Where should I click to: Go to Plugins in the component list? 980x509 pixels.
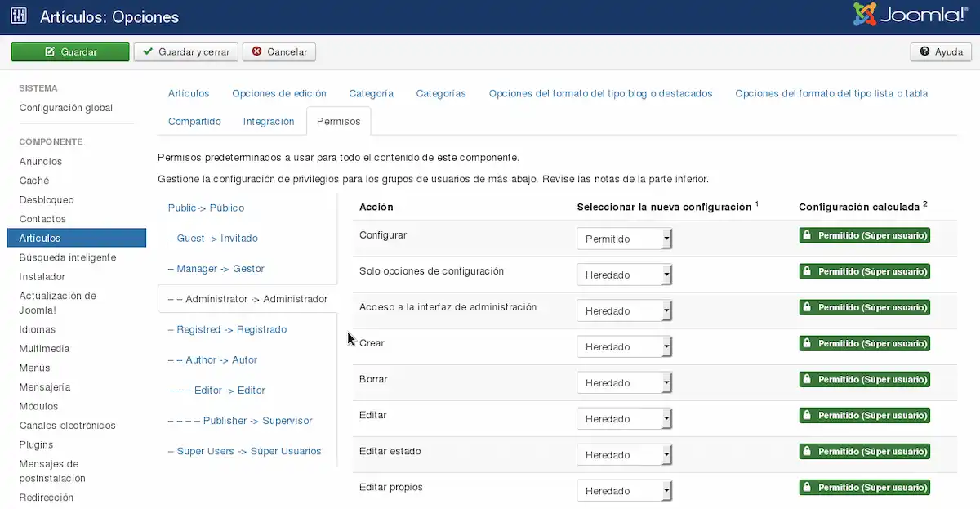37,444
